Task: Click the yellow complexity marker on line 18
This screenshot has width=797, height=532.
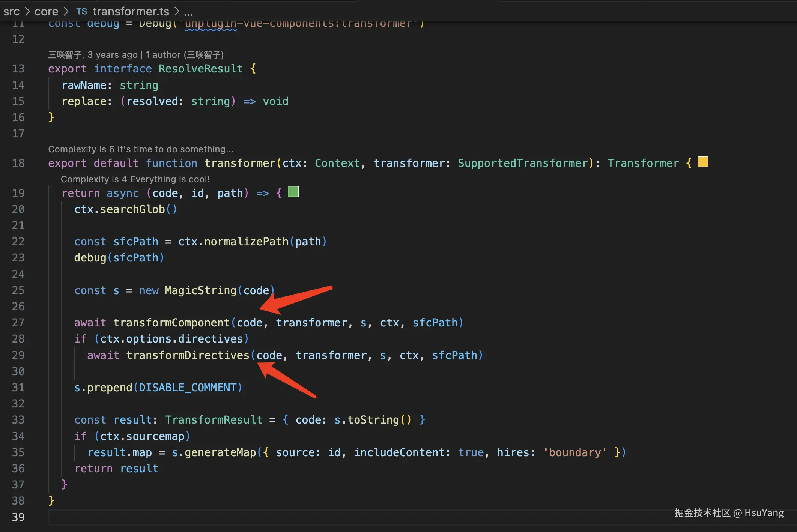Action: coord(702,162)
